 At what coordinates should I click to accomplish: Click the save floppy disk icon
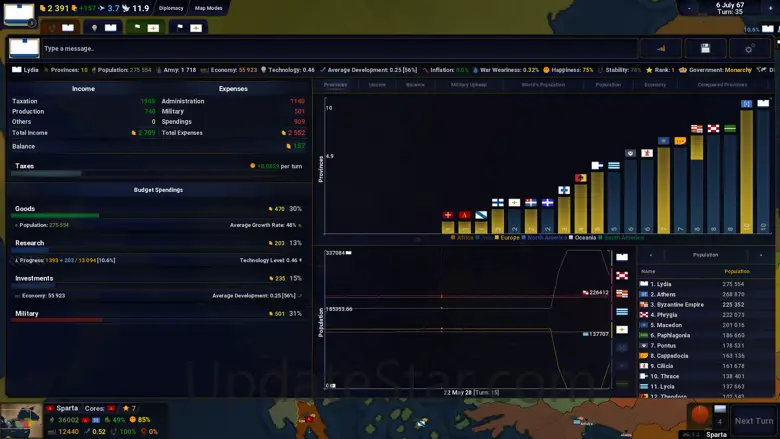coord(705,48)
